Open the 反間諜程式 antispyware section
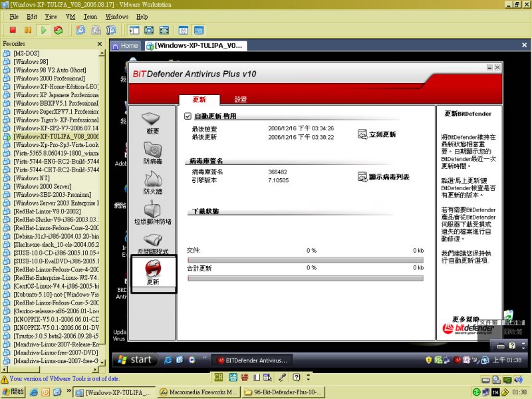 click(x=152, y=243)
